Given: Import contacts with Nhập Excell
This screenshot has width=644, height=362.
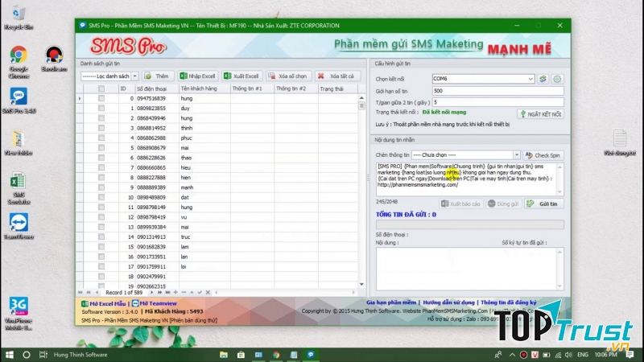Looking at the screenshot, I should (197, 76).
